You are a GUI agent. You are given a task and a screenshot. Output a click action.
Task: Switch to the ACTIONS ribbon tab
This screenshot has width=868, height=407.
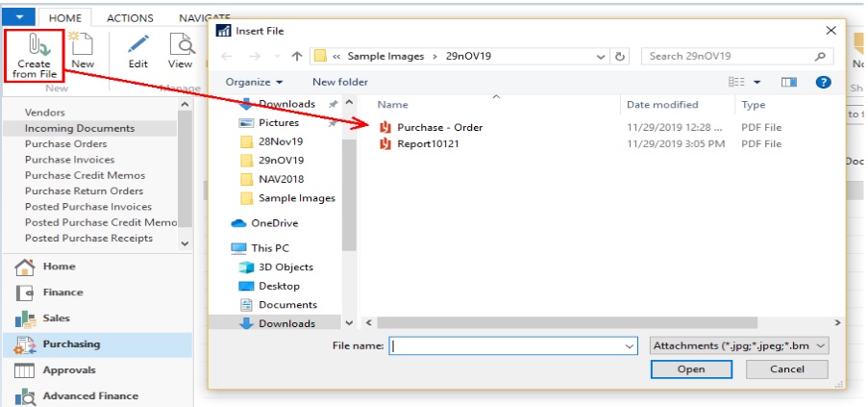click(x=130, y=18)
